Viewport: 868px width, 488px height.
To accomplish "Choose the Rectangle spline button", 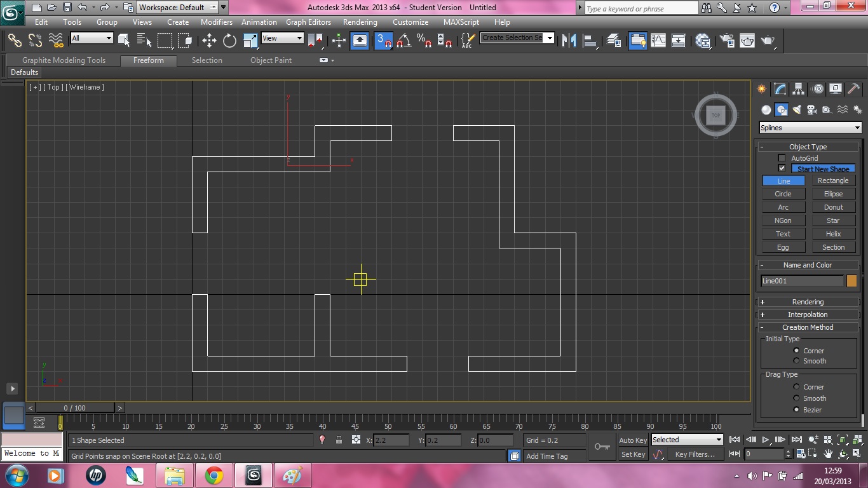I will tap(833, 180).
